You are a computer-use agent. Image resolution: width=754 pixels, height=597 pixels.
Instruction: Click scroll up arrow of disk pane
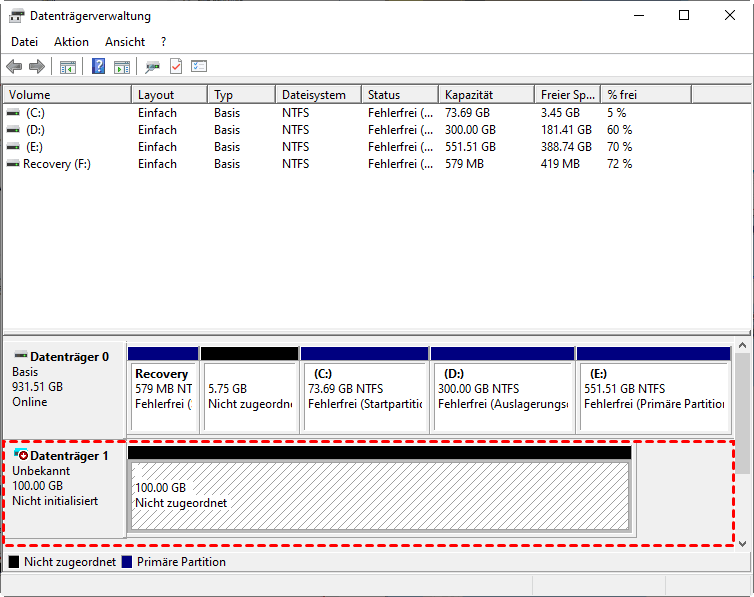742,346
